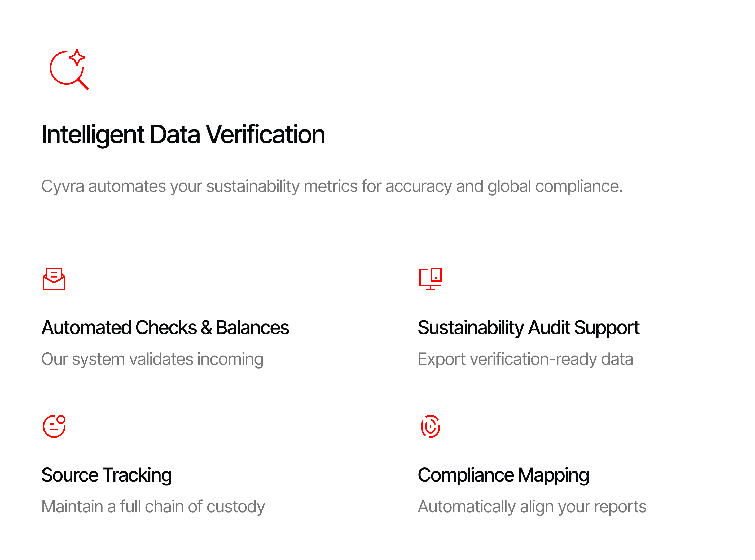Open the Compliance Mapping heading

pos(503,475)
